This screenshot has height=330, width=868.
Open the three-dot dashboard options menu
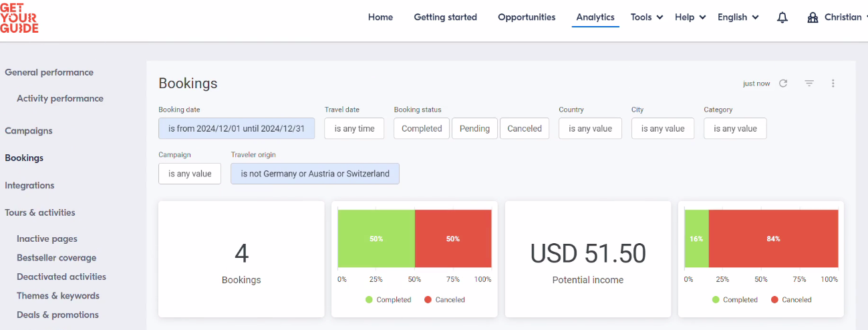(833, 84)
